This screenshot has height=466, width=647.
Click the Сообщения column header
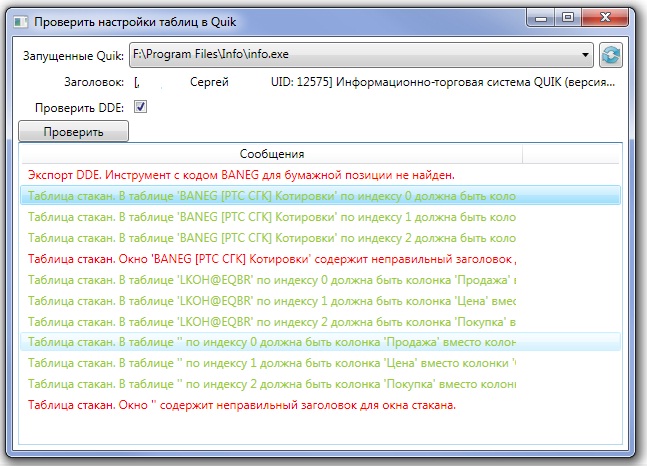click(272, 154)
